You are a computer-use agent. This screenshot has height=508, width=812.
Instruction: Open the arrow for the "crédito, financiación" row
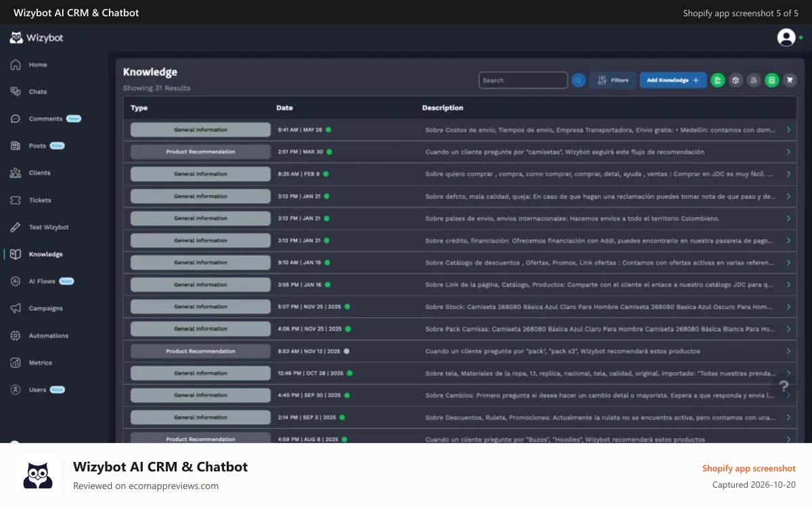(x=788, y=240)
